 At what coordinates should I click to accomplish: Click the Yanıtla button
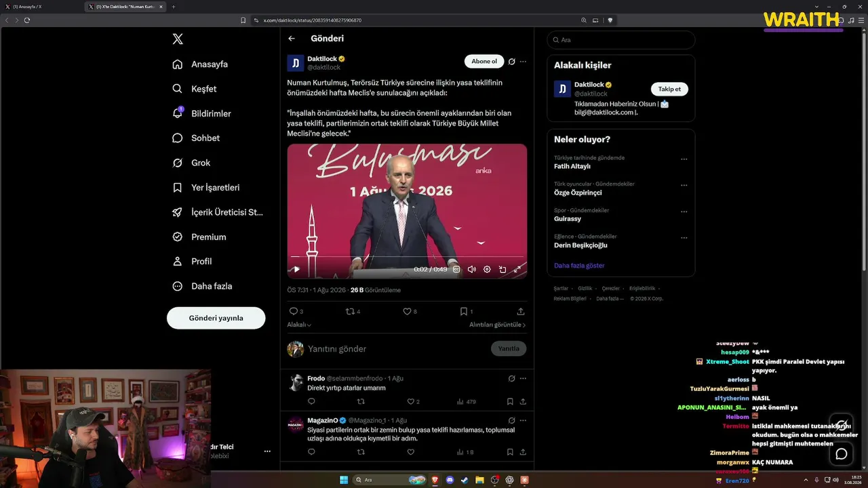[x=509, y=349]
